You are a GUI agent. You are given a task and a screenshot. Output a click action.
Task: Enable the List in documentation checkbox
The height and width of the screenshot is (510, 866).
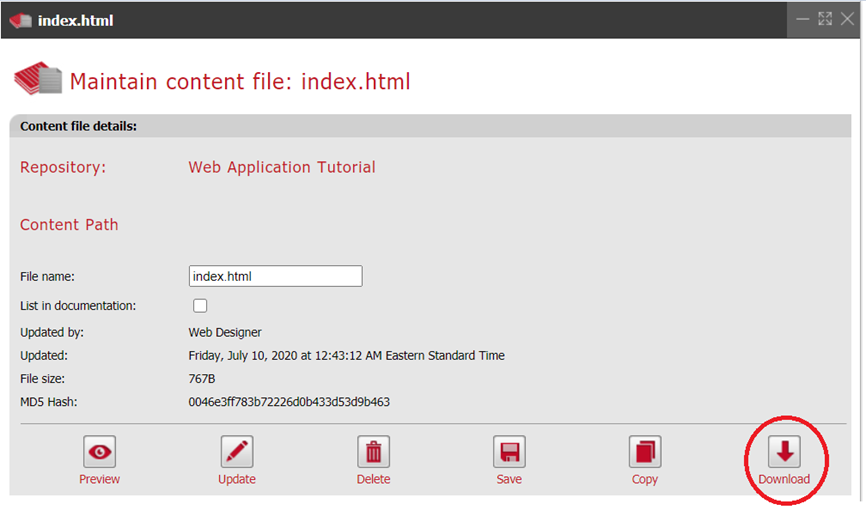point(200,306)
